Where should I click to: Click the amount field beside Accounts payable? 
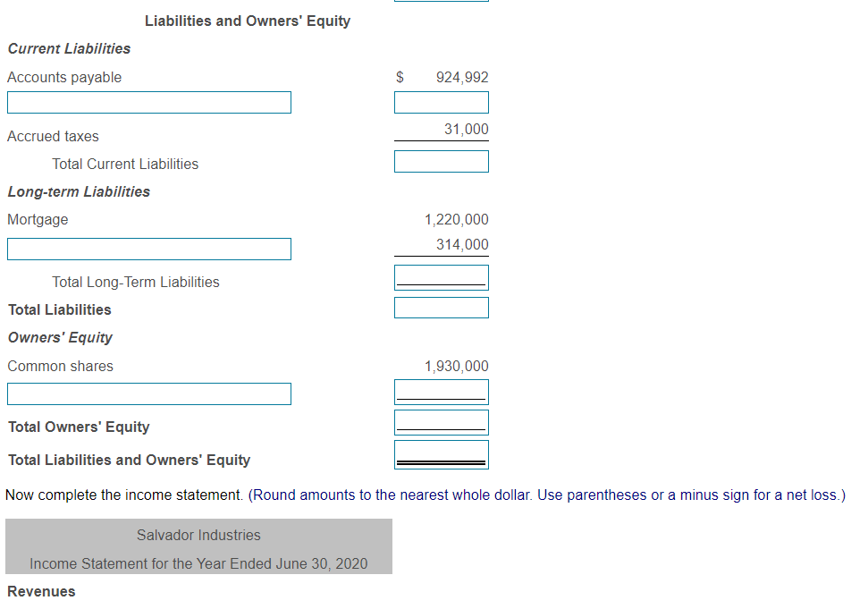tap(441, 102)
